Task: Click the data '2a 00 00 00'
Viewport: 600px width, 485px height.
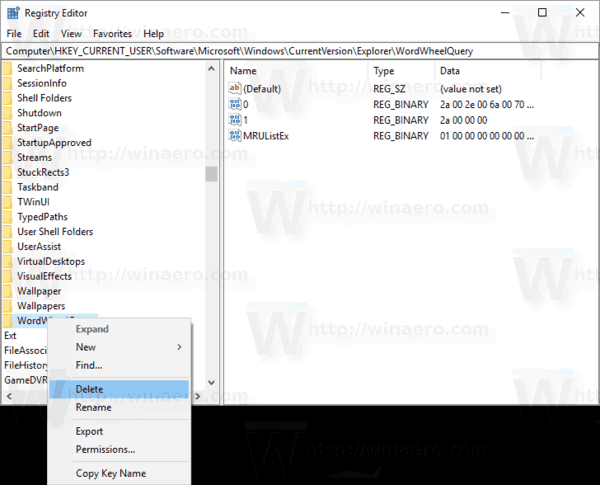Action: coord(463,120)
